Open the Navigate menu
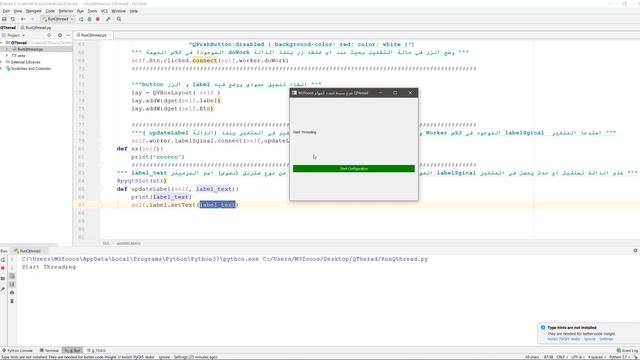This screenshot has width=640, height=360. pos(33,11)
